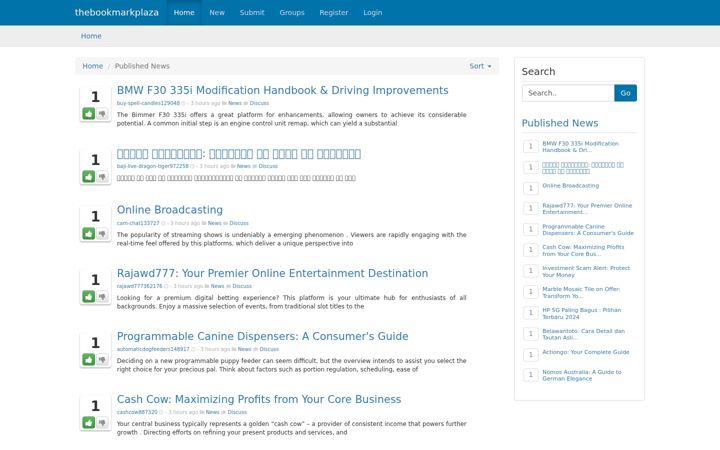Go to the New menu item
Screen dimensions: 720x450
(217, 12)
